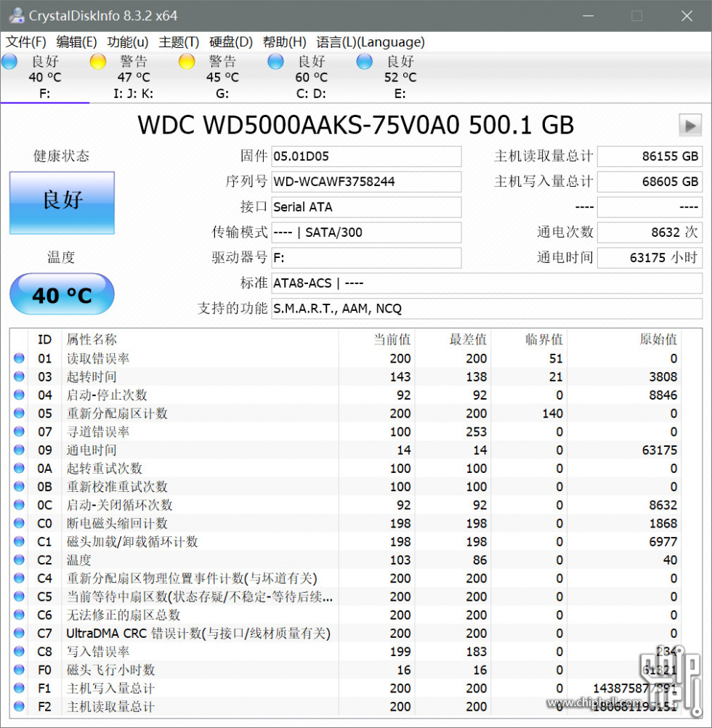Click the yellow warning orb for I: J: K:
Screen dimensions: 712x728
[98, 61]
